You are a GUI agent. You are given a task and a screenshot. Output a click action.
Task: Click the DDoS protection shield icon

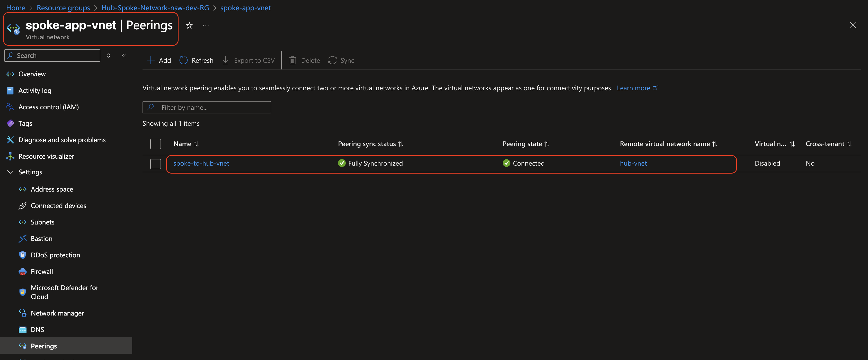coord(22,255)
